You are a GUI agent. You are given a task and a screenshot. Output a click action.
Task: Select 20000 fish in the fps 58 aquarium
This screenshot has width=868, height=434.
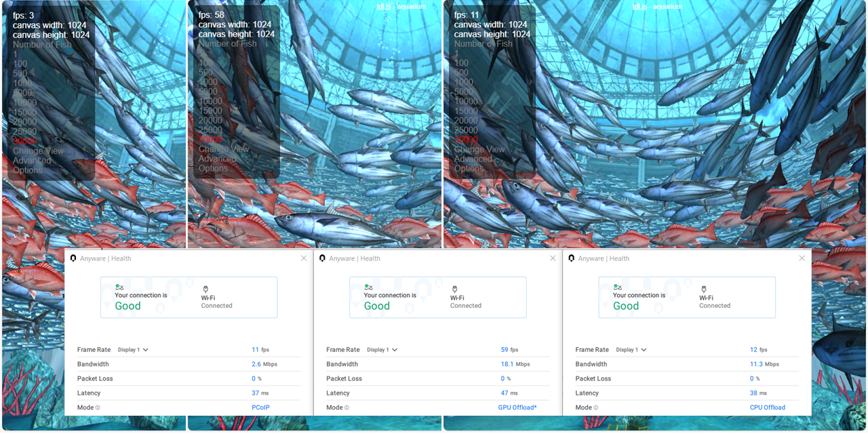click(x=210, y=120)
